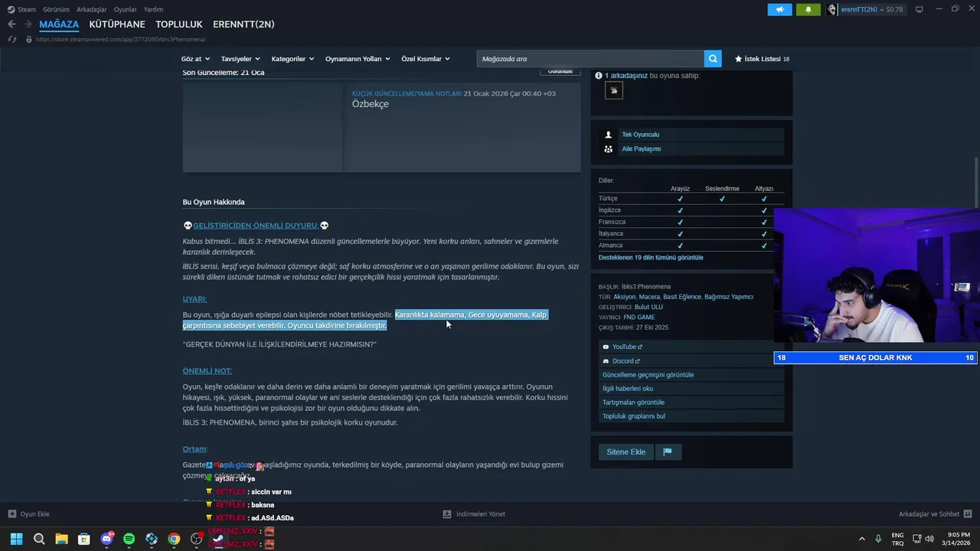Image resolution: width=980 pixels, height=551 pixels.
Task: Open the green notifications bell
Action: pos(808,10)
